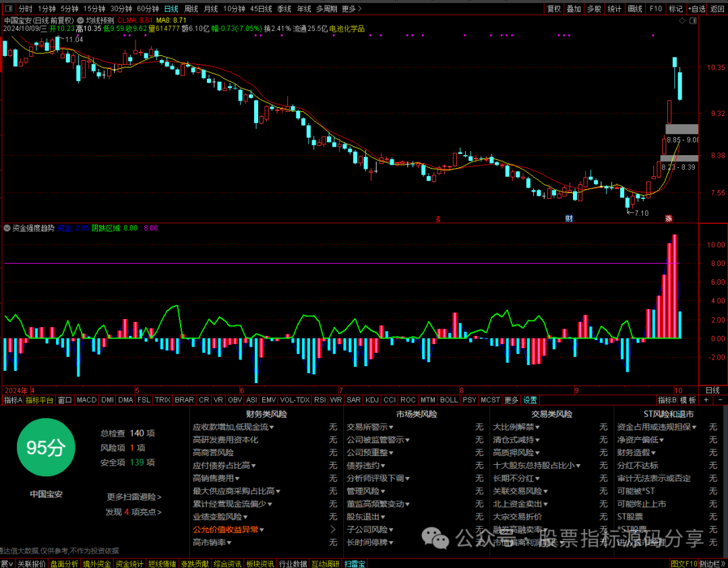Viewport: 728px width, 568px height.
Task: Expand 净资产偏低 dropdown
Action: [x=661, y=440]
